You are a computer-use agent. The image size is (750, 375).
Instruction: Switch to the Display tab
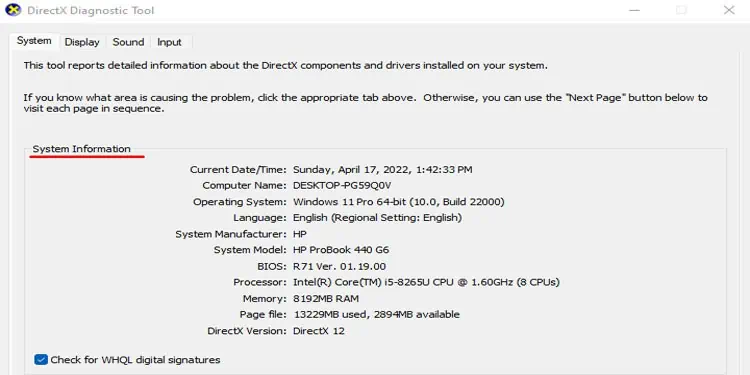coord(82,42)
